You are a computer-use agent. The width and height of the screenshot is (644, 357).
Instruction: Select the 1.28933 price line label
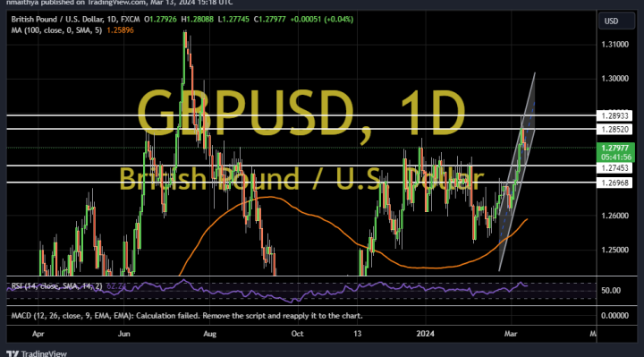click(x=614, y=115)
